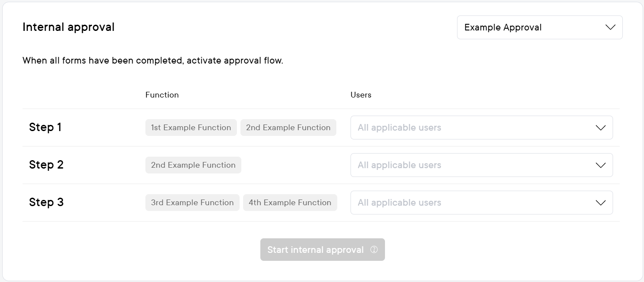Image resolution: width=644 pixels, height=282 pixels.
Task: Select the 3rd Example Function tag
Action: coord(192,203)
